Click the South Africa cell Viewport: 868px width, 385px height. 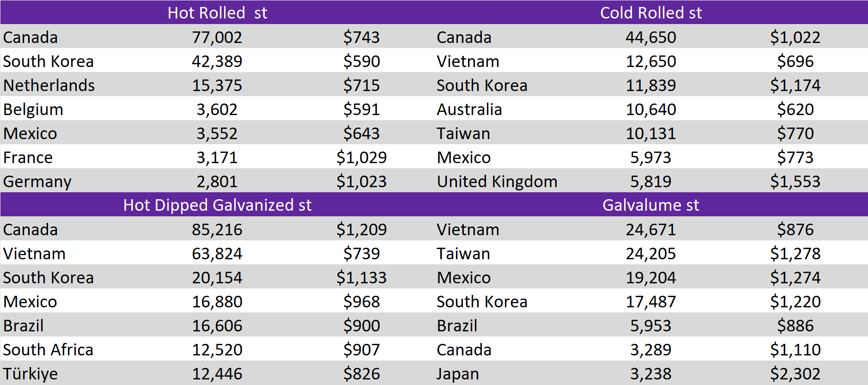(x=48, y=350)
